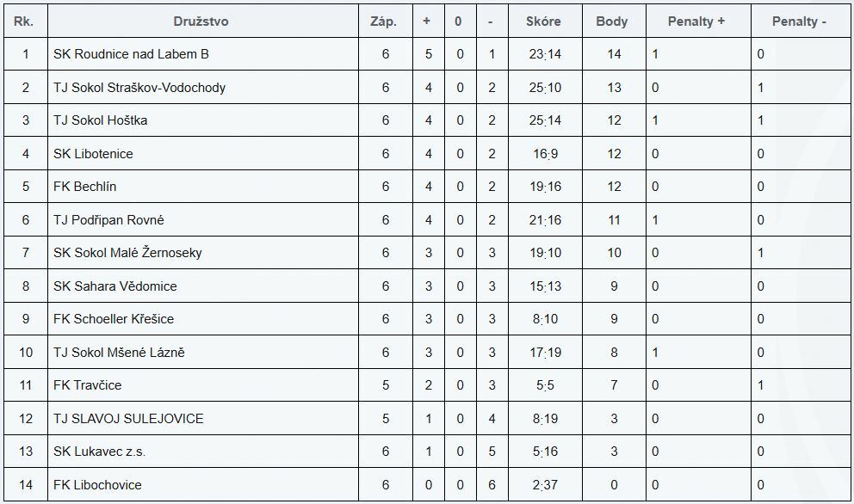This screenshot has height=504, width=854.
Task: Open SK Roudnice nad Labem B team
Action: pyautogui.click(x=131, y=54)
